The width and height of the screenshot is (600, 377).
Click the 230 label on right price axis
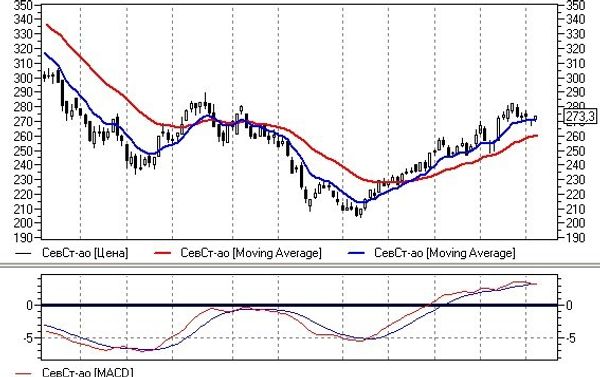(575, 180)
